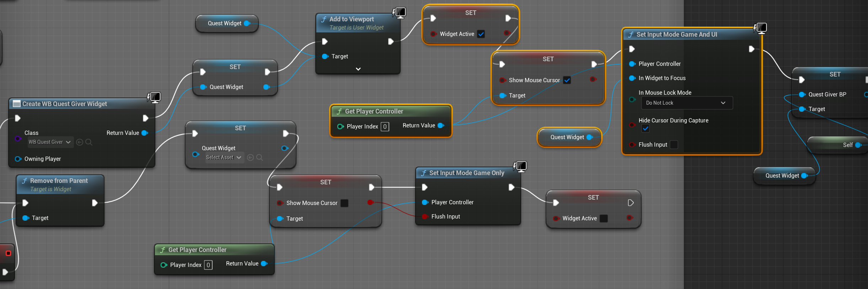Select the Remove from Parent node title
This screenshot has height=289, width=868.
click(59, 181)
